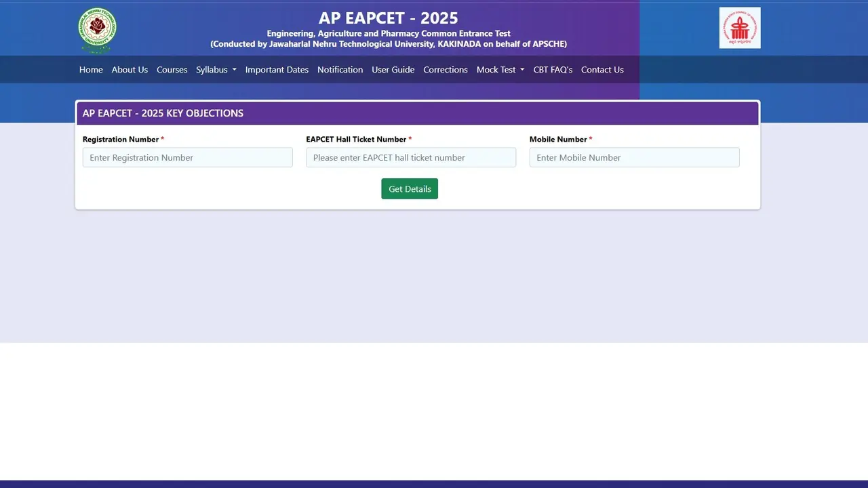Viewport: 868px width, 488px height.
Task: Navigate to the Home menu item
Action: (x=91, y=69)
